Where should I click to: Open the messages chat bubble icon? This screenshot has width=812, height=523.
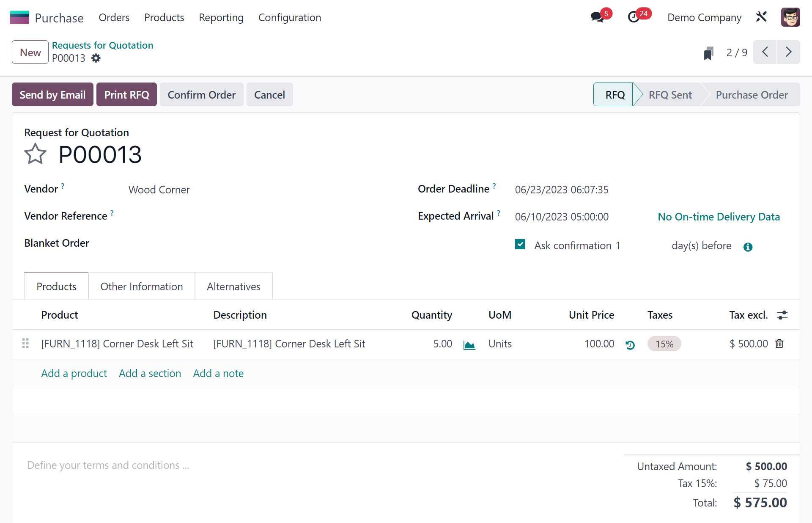596,17
